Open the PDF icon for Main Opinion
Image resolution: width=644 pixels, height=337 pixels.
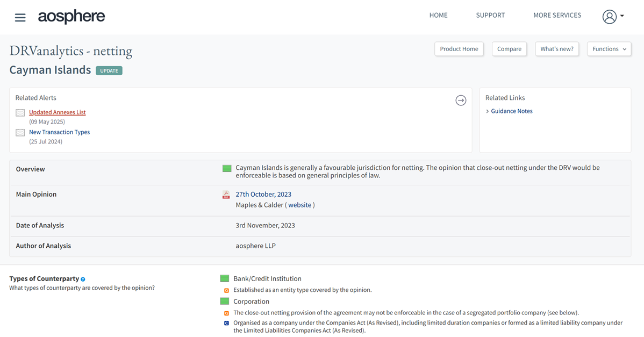[226, 195]
